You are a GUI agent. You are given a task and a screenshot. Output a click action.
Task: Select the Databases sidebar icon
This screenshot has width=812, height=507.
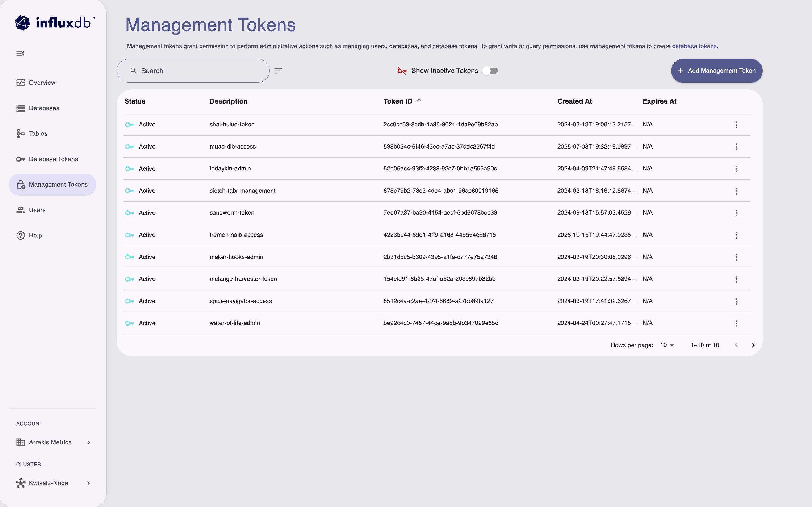[21, 108]
